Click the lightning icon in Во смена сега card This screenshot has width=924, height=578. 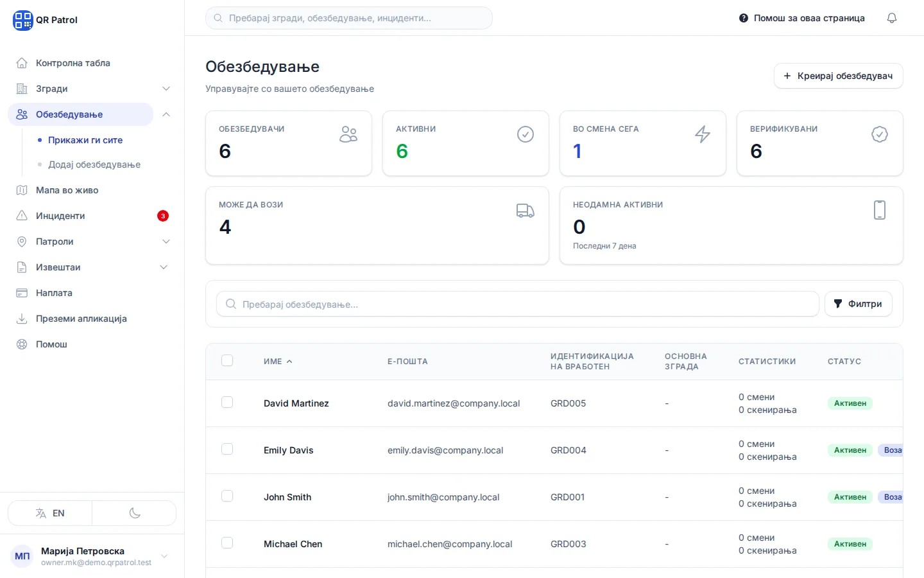coord(703,134)
